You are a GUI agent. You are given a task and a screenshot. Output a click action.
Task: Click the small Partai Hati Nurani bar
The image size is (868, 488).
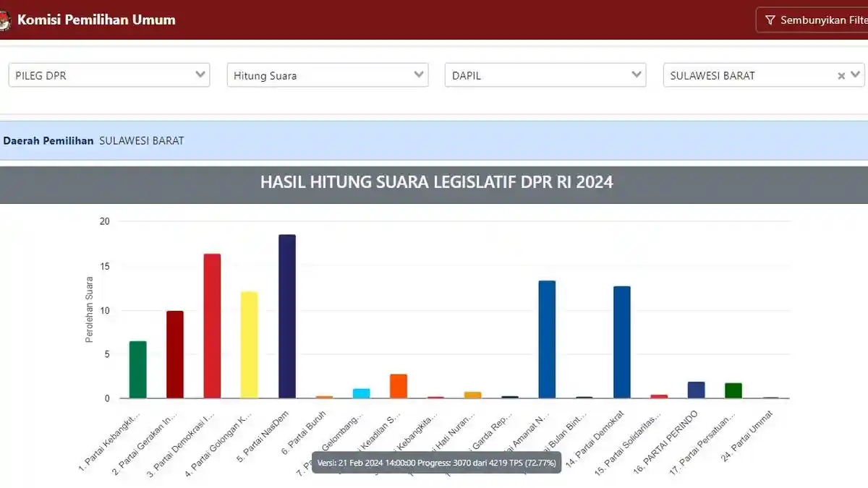coord(473,395)
